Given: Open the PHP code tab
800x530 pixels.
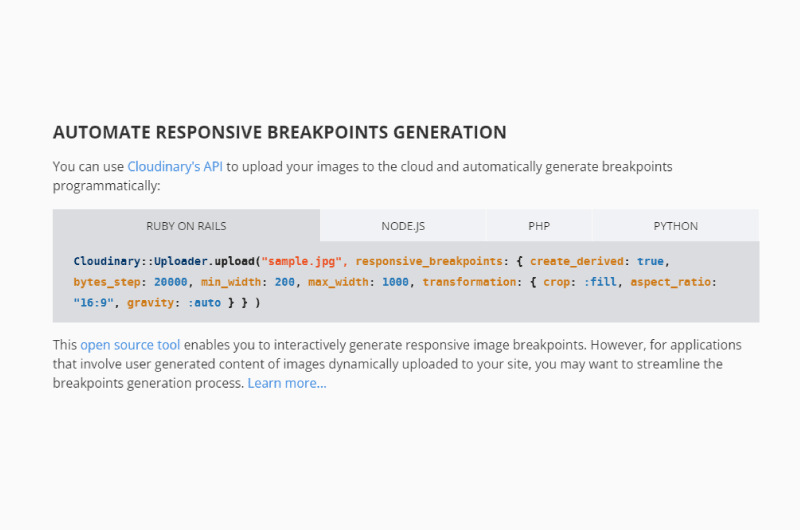Looking at the screenshot, I should pos(539,225).
